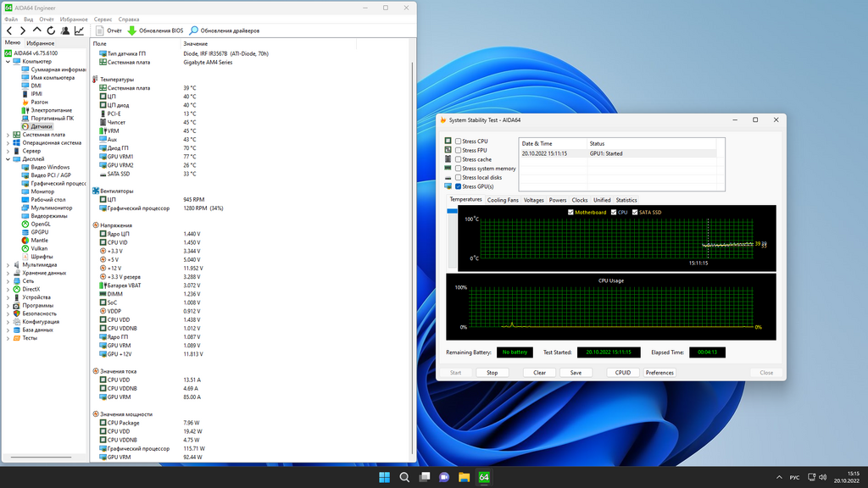
Task: Click the Back navigation arrow in the AIDA64 toolbar
Action: [8, 30]
